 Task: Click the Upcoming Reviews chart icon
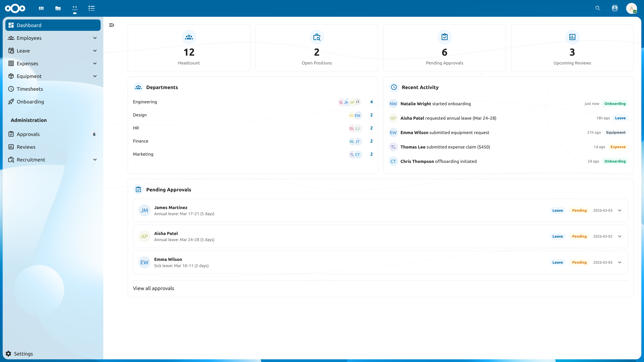(572, 37)
